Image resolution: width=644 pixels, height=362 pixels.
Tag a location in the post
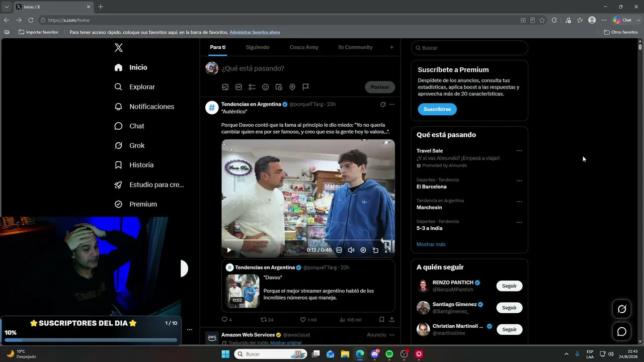pyautogui.click(x=292, y=87)
